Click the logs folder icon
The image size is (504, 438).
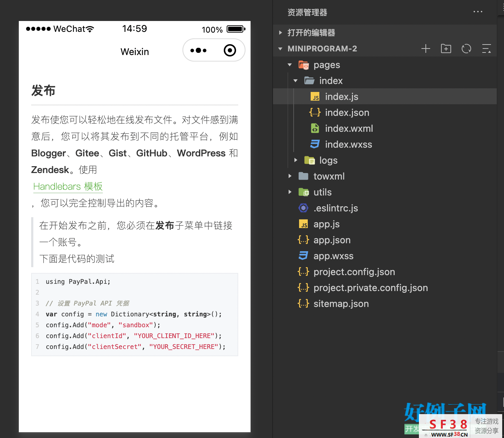pos(310,160)
